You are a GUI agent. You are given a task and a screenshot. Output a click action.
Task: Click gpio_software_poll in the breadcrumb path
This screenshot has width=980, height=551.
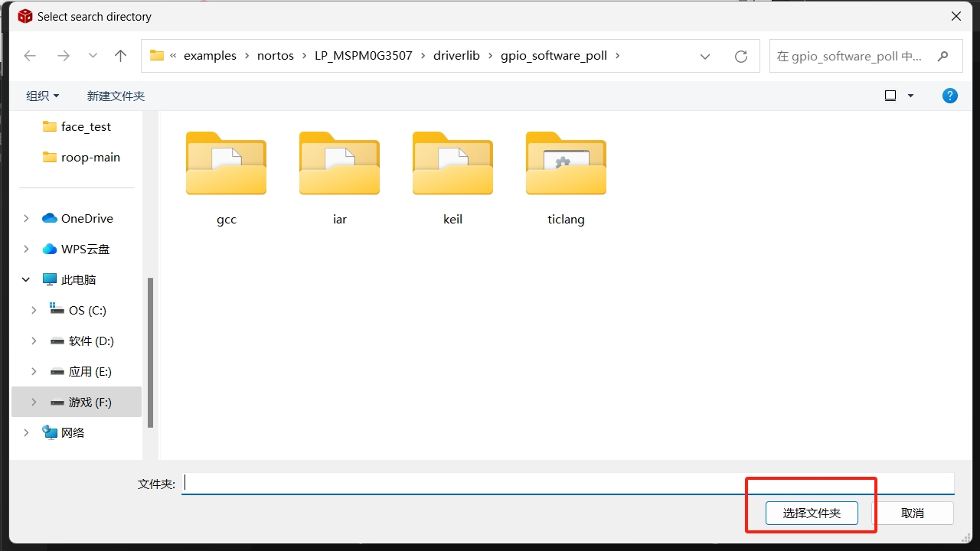pos(554,56)
